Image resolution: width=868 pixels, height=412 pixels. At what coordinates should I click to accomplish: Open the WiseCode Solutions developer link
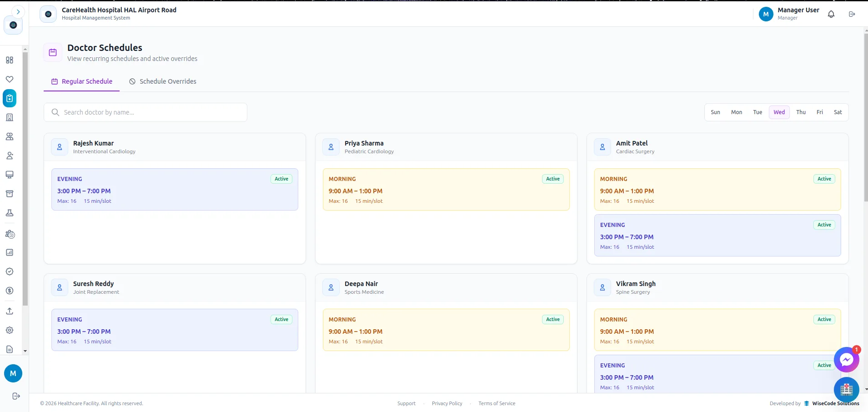(x=832, y=403)
